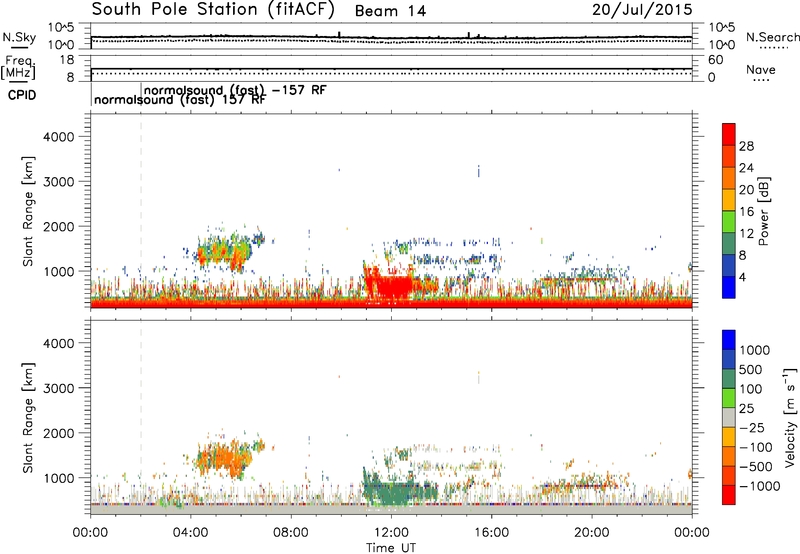Click "Slant Range [km]" label of power panel

[x=28, y=211]
